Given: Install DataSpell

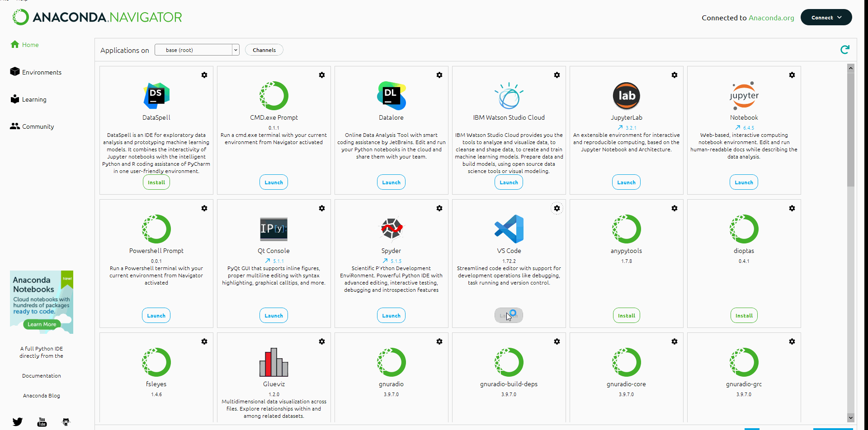Looking at the screenshot, I should (156, 182).
